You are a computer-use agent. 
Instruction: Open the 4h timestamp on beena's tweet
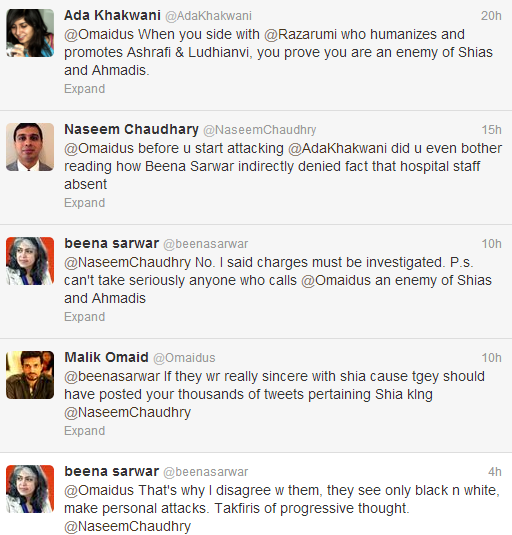[x=495, y=472]
